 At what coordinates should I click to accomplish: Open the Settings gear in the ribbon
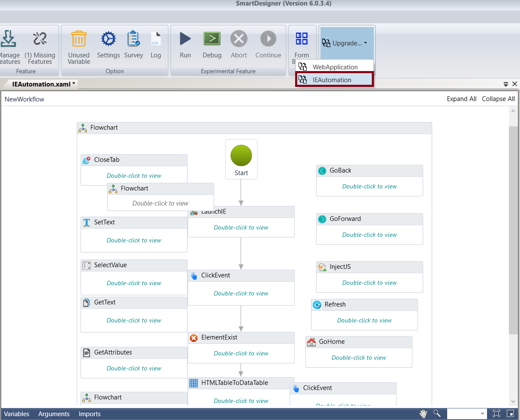pyautogui.click(x=108, y=39)
